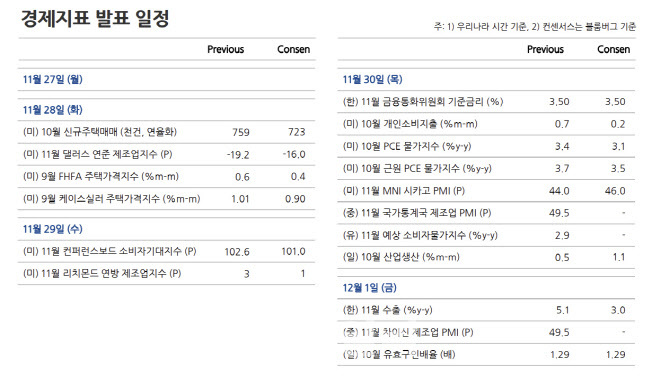The width and height of the screenshot is (670, 377).
Task: Select row (중) 11월 국가통계국 제조업 PMI
Action: pyautogui.click(x=486, y=213)
